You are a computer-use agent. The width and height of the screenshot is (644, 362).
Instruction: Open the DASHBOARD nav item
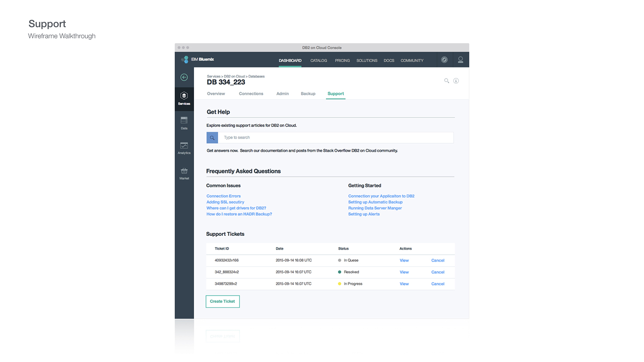290,60
